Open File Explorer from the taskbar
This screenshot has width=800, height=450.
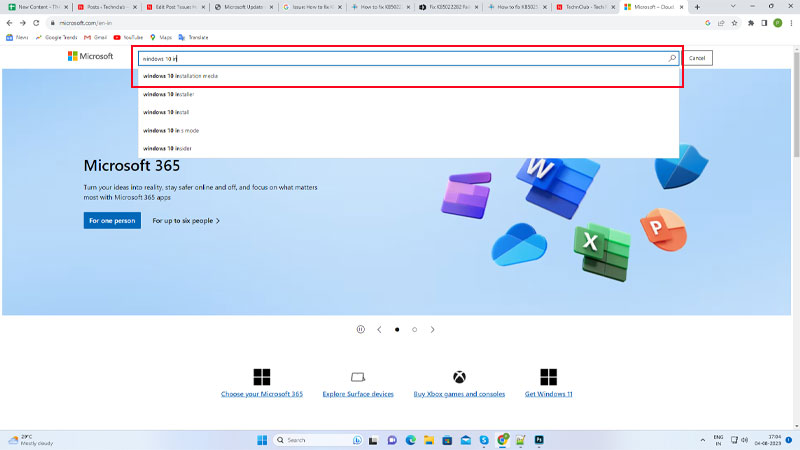click(429, 440)
